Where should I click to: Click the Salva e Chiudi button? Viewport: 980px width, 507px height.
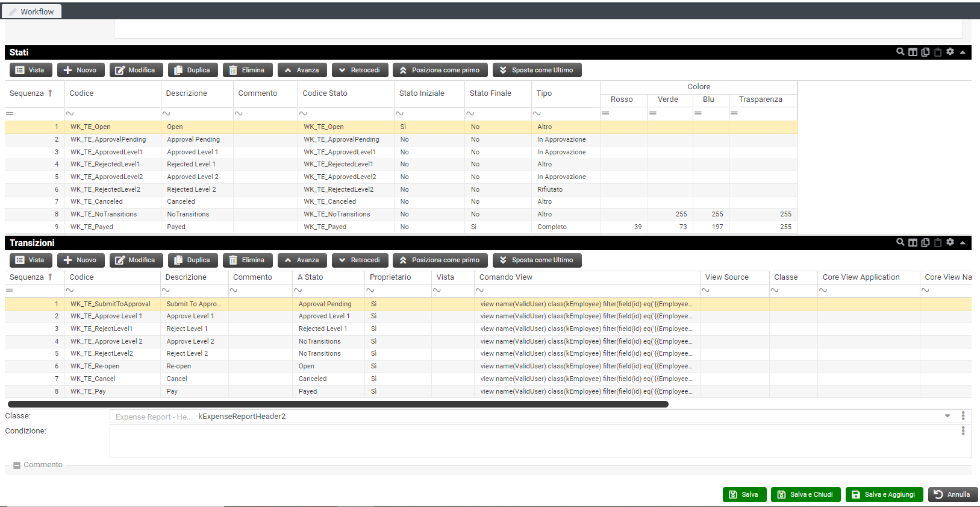pos(805,494)
